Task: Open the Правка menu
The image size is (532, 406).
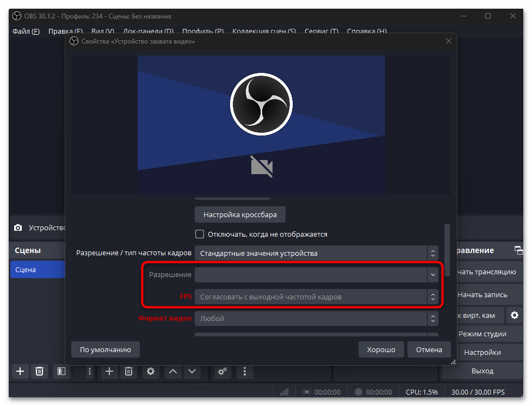Action: coord(65,31)
